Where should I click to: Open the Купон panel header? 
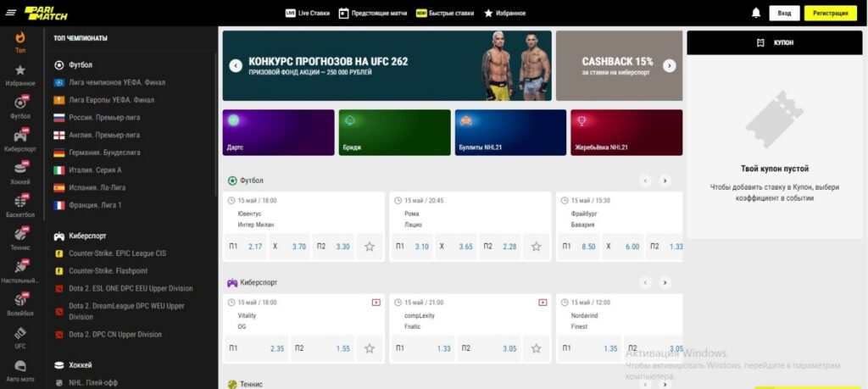[775, 42]
